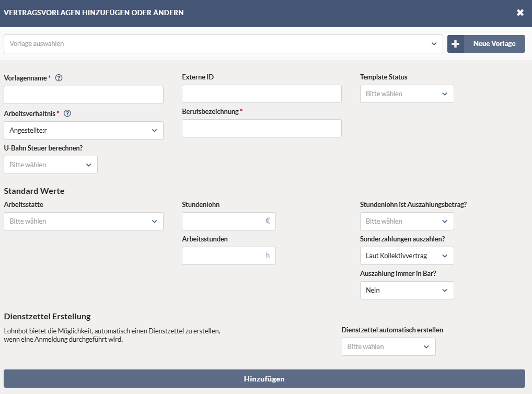The image size is (532, 394).
Task: Open Stundenlohn ist Auszahlungsbetrag dropdown
Action: coord(407,221)
